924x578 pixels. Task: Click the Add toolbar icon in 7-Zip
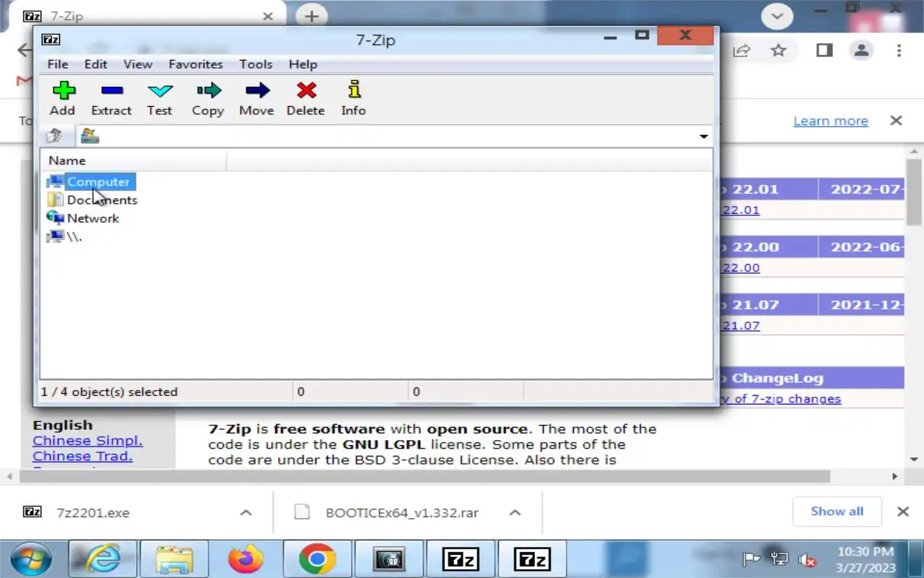[63, 98]
